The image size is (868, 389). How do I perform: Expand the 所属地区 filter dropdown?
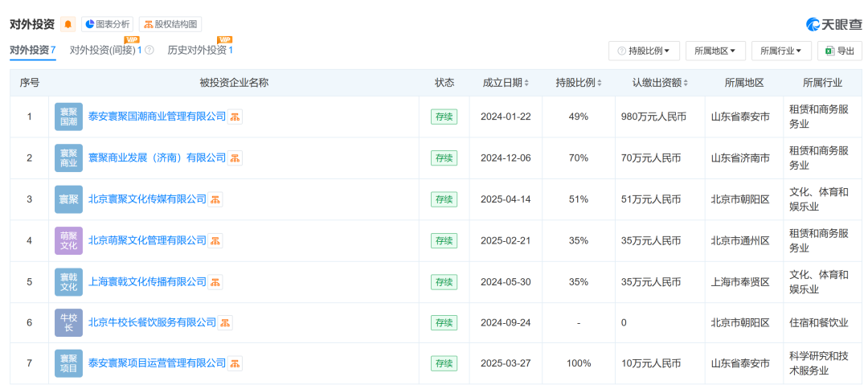715,51
